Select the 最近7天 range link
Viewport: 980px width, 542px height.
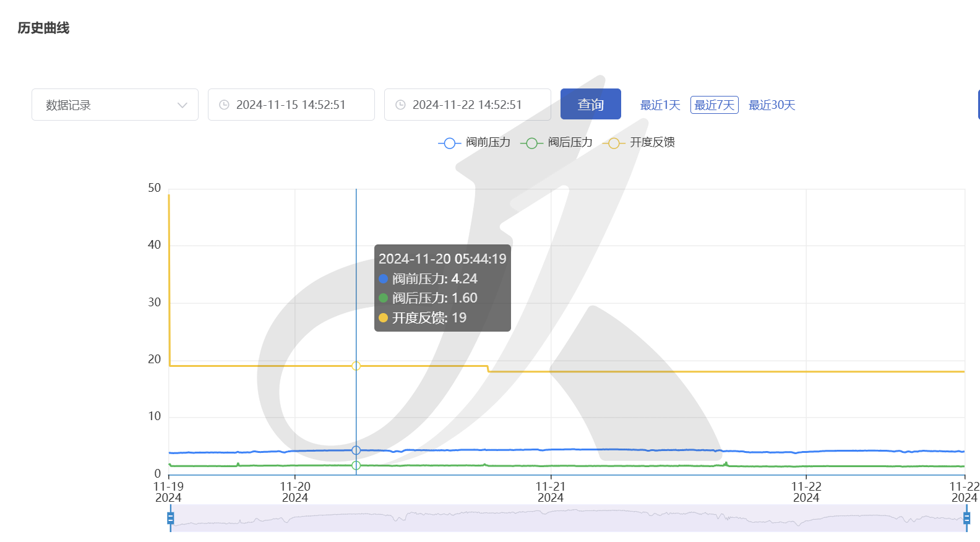[715, 105]
